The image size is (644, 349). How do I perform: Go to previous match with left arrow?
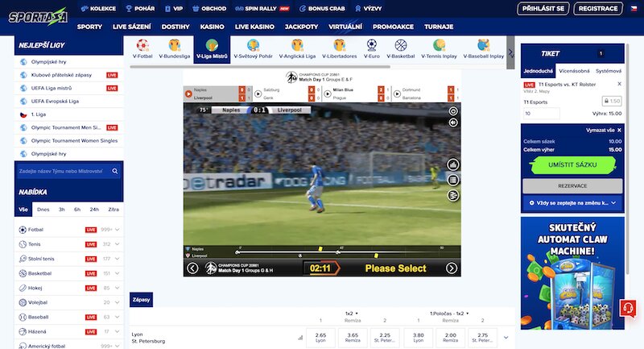coord(192,268)
